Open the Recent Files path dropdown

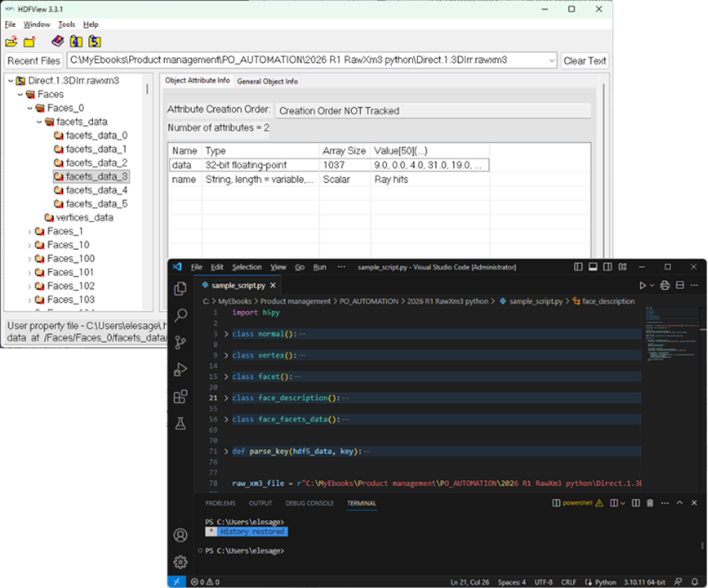[x=551, y=61]
